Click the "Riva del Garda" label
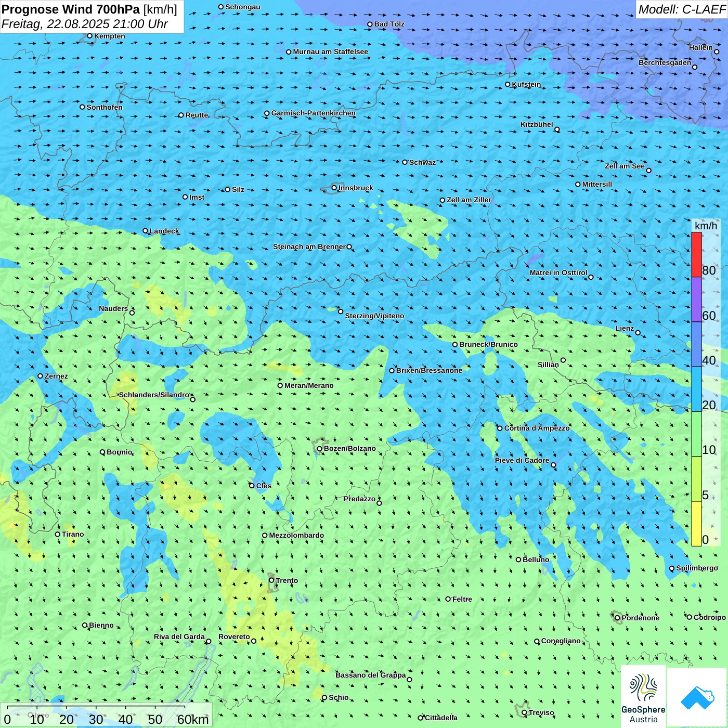 tap(179, 636)
